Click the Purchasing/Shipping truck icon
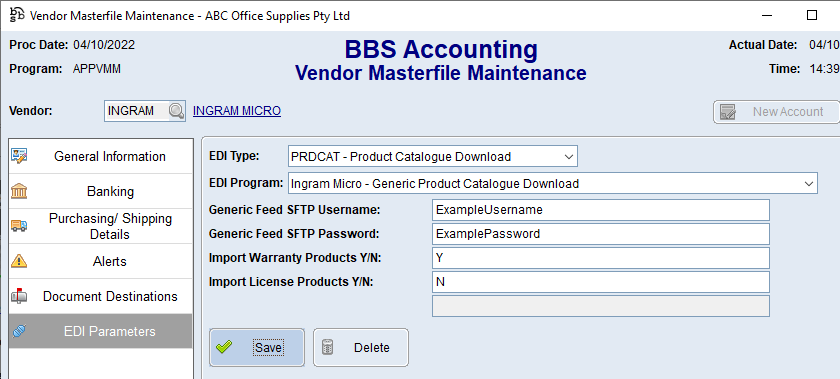 [x=19, y=226]
